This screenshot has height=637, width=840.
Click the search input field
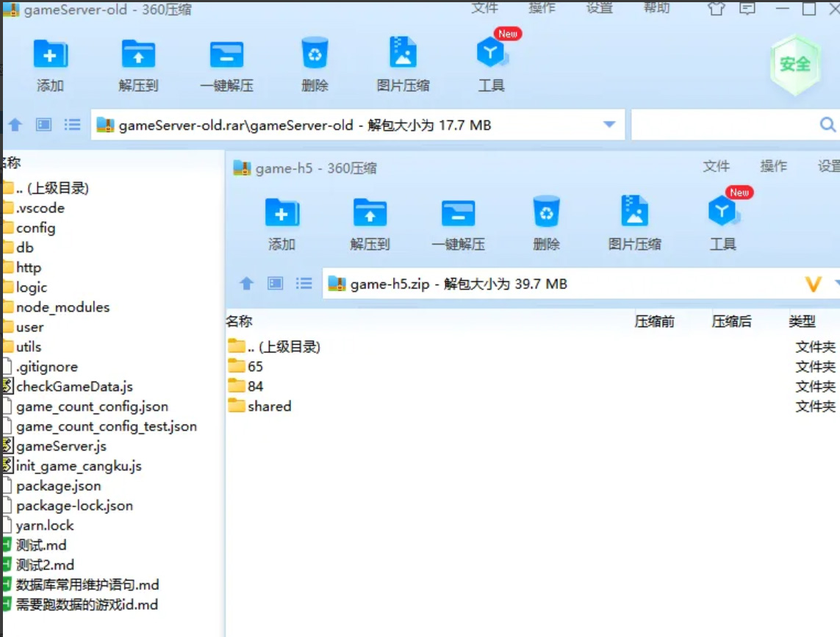click(724, 125)
